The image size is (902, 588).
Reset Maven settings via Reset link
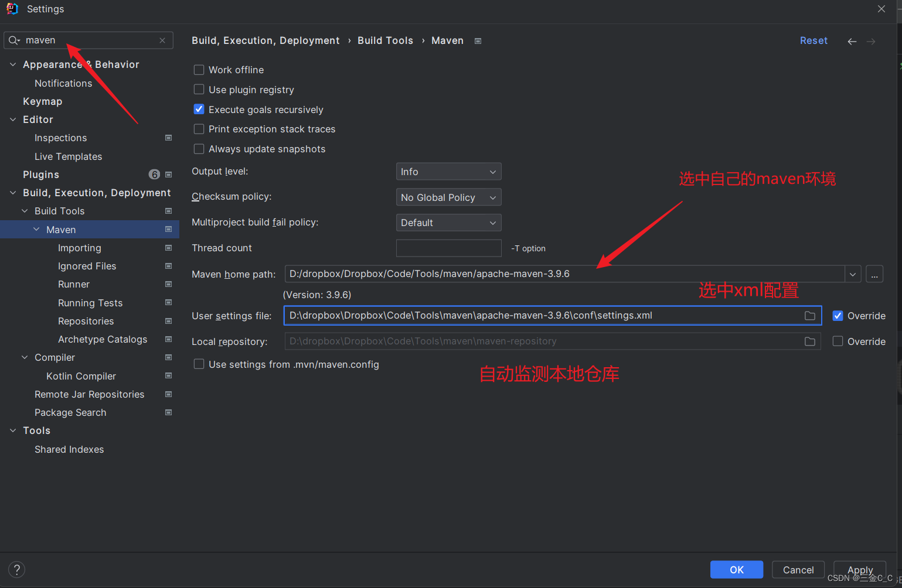813,40
